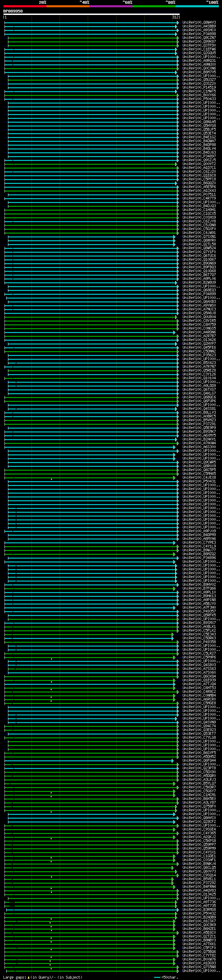Image resolution: width=222 pixels, height=980 pixels.
Task: Select the UniRef100_Q5HYG8 label
Action: coord(199,125)
